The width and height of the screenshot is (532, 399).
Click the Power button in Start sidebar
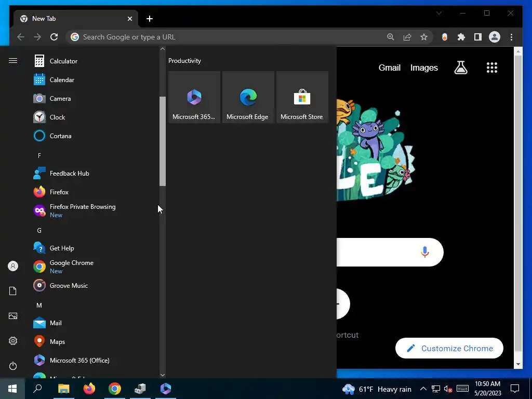pos(13,366)
